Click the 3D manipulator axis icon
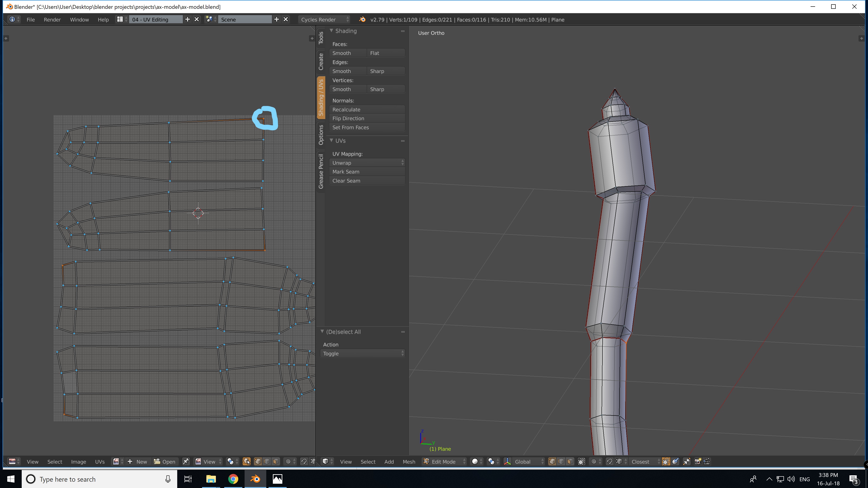Image resolution: width=868 pixels, height=488 pixels. (507, 461)
